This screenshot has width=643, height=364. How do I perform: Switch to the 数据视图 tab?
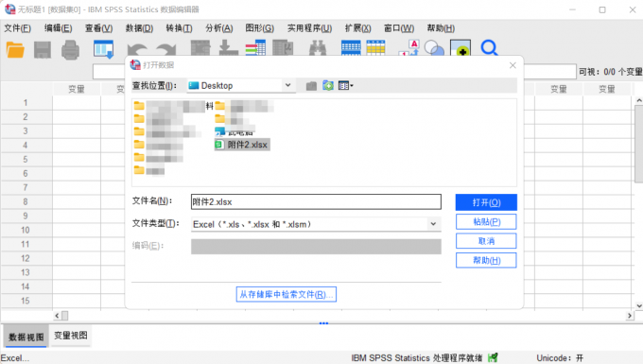click(26, 337)
